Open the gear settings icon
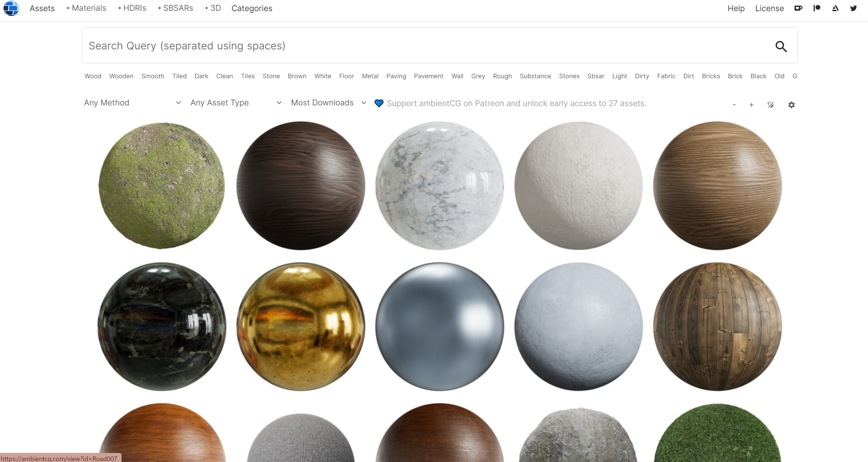Screen dimensions: 868x462 click(x=791, y=105)
